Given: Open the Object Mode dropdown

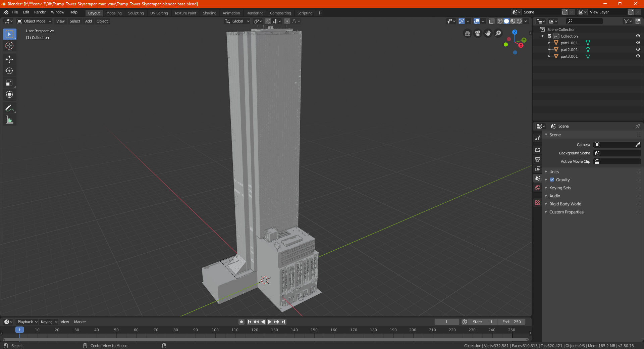Looking at the screenshot, I should tap(34, 21).
